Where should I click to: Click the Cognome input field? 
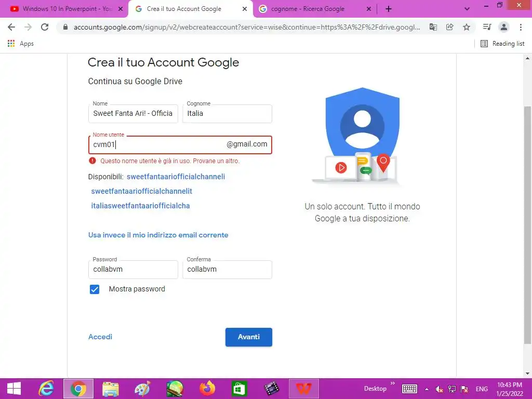click(228, 114)
